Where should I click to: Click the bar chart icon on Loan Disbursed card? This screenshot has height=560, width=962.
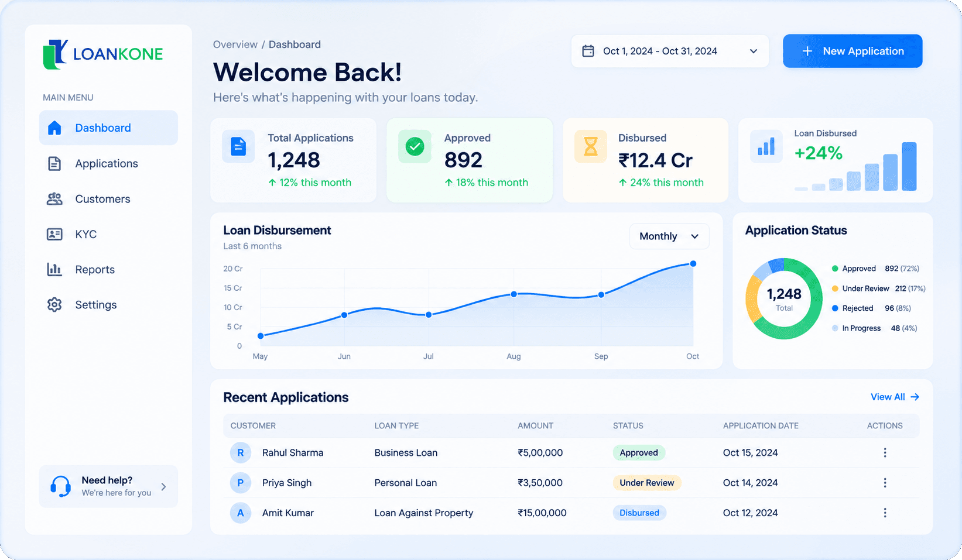click(766, 146)
